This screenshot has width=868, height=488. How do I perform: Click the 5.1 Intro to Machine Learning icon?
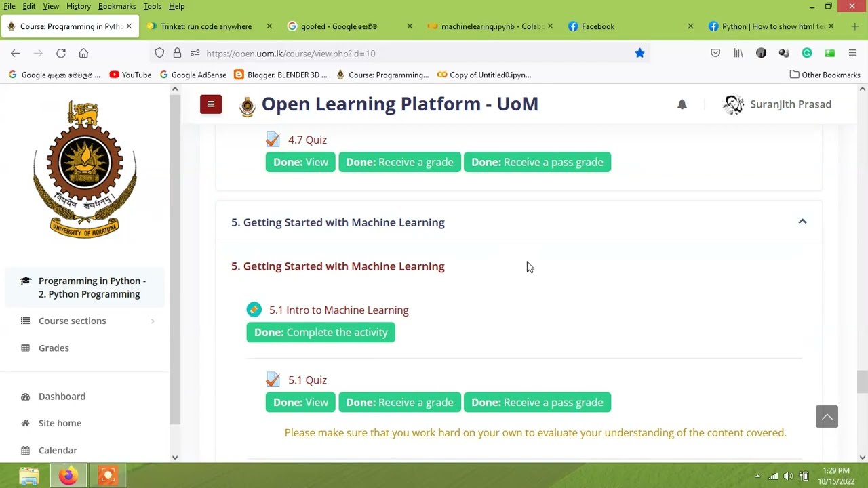tap(254, 310)
